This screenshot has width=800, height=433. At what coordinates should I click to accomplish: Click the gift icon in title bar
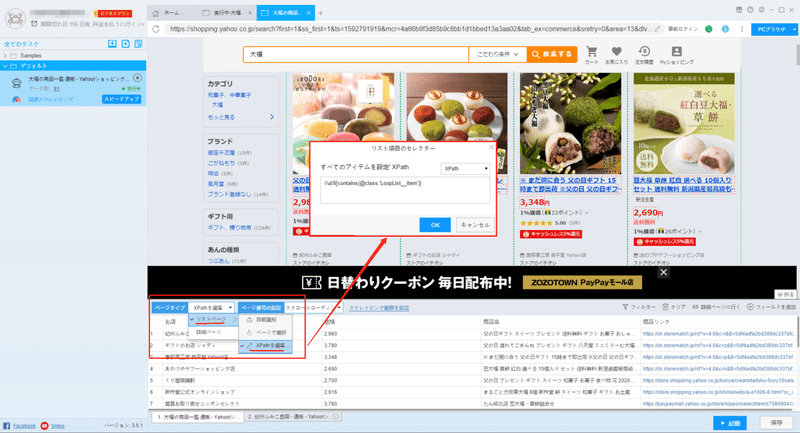[x=739, y=10]
